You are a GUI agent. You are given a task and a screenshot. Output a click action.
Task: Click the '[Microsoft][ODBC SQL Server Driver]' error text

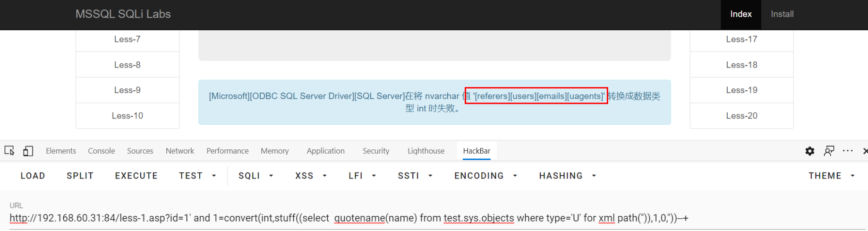281,96
